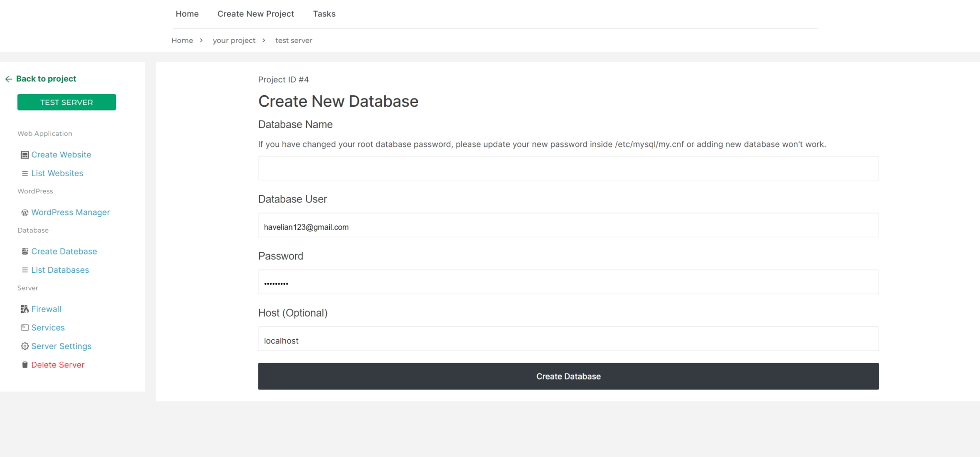Click the "your project" breadcrumb link

tap(234, 40)
